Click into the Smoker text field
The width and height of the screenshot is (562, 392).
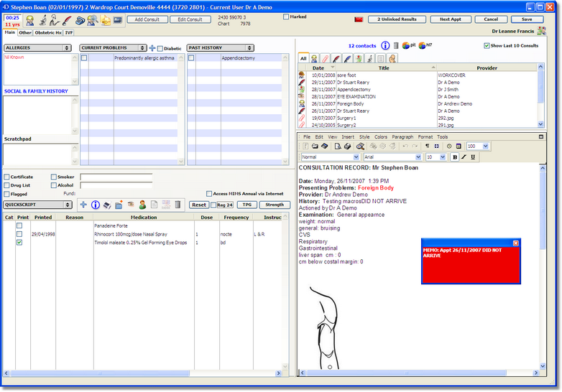(116, 177)
